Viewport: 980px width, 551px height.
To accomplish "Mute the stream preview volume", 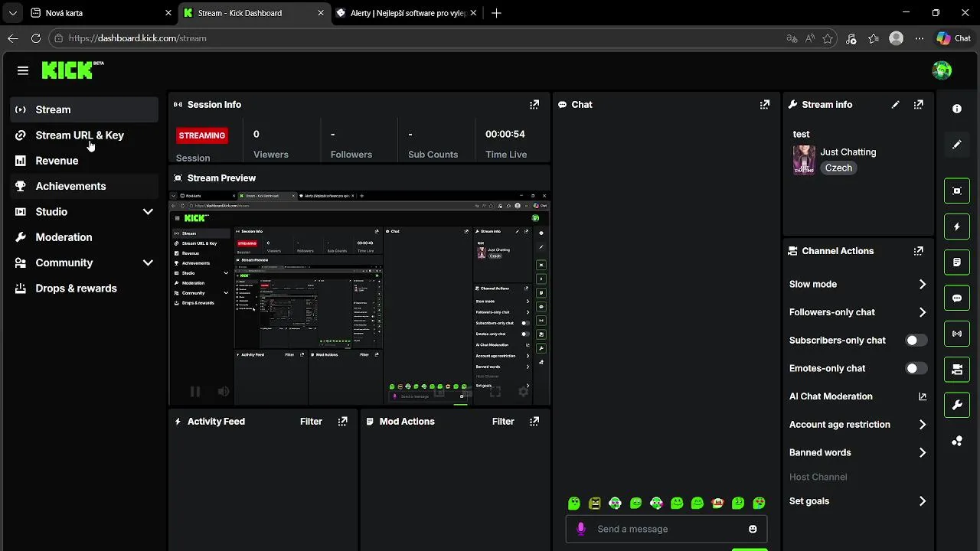I will pyautogui.click(x=223, y=392).
